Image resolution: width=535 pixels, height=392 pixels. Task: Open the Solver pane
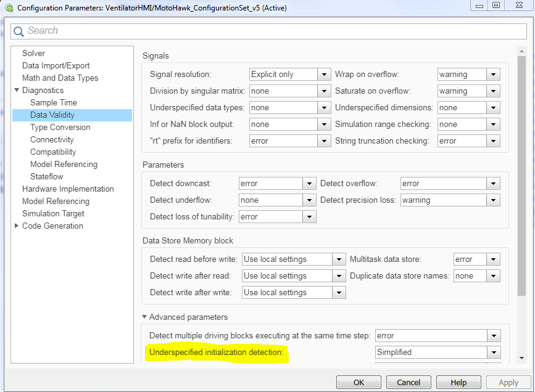pos(33,53)
